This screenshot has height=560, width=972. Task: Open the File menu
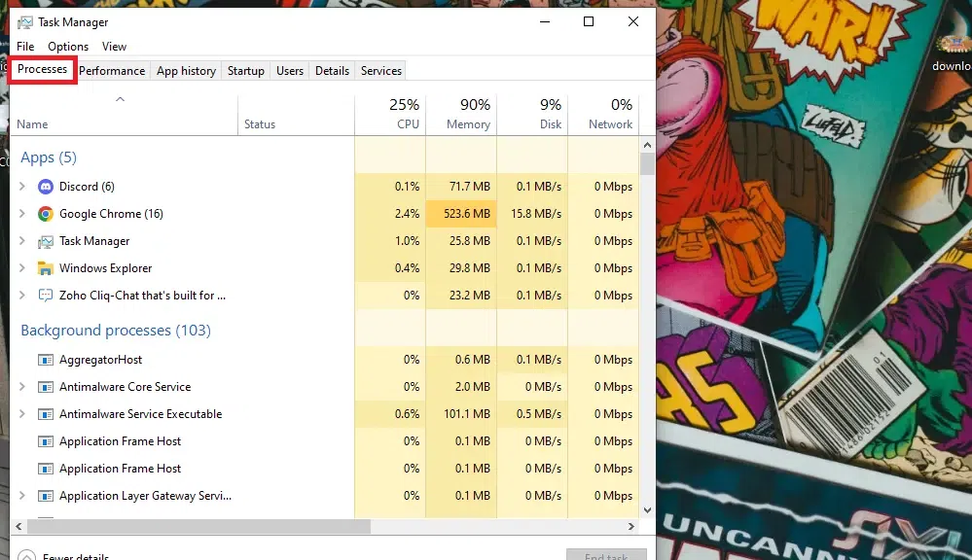pos(25,47)
